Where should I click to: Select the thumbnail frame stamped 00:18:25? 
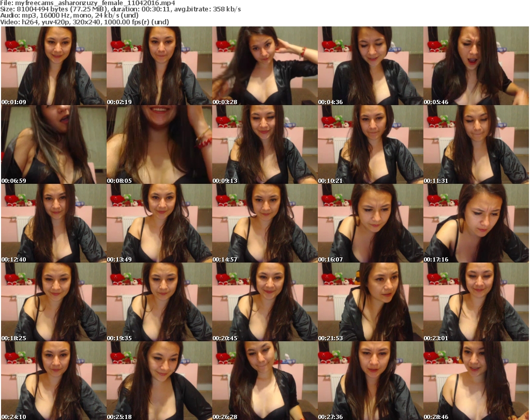(x=54, y=302)
